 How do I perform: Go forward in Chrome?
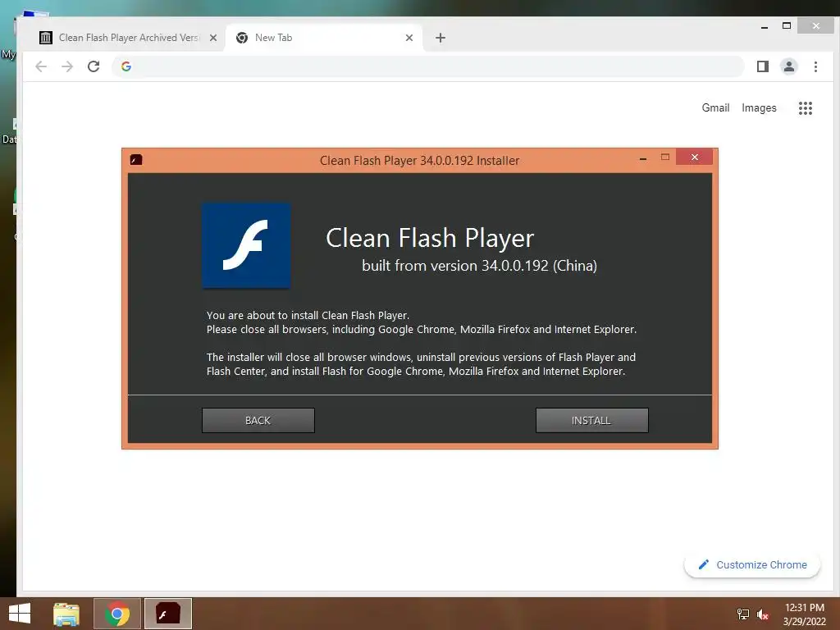67,66
